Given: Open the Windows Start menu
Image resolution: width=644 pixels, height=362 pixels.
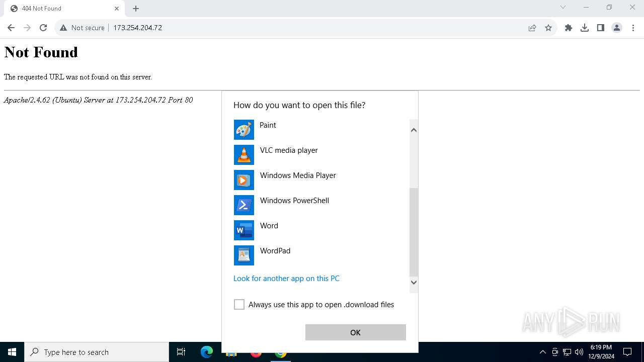Looking at the screenshot, I should coord(12,352).
